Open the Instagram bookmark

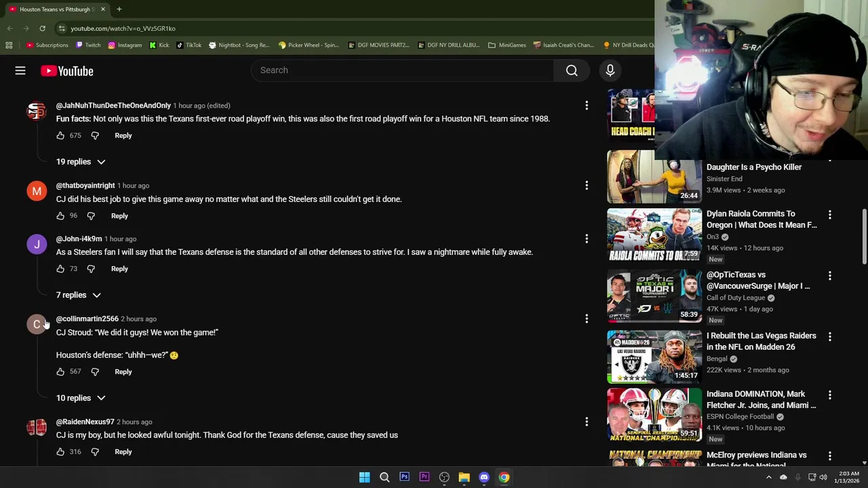(x=125, y=45)
